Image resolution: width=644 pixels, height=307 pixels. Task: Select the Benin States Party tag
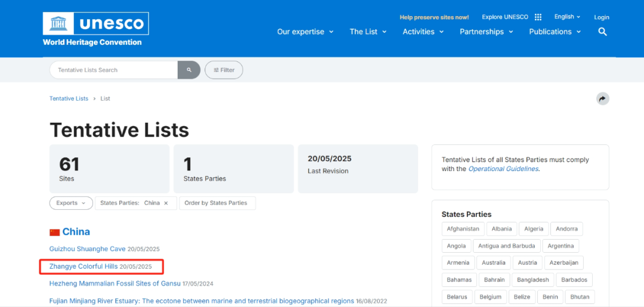[550, 297]
